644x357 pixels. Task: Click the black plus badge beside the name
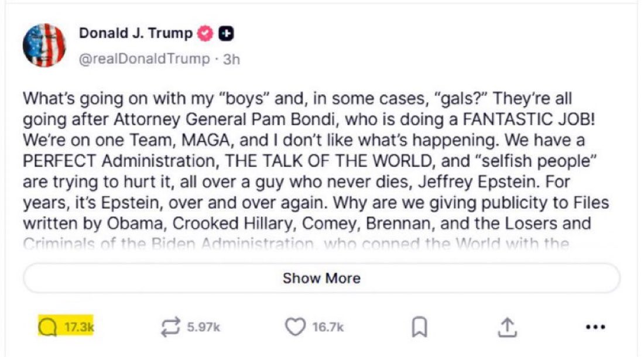pos(226,34)
